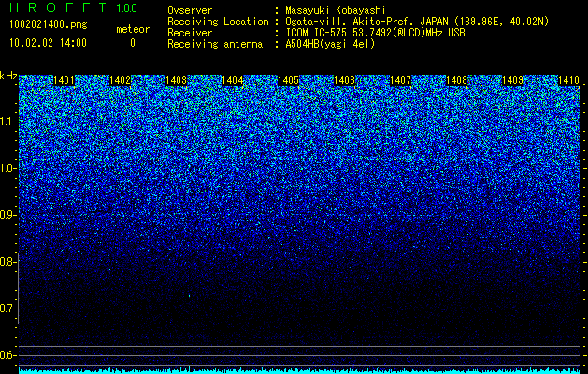588x374 pixels.
Task: Click the HROFFT title text
Action: (x=58, y=7)
